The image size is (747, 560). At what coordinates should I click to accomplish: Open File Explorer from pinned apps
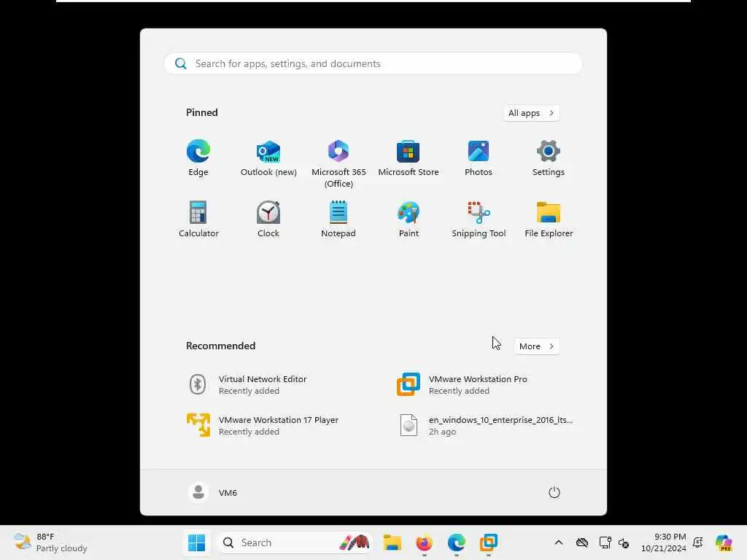pyautogui.click(x=549, y=219)
